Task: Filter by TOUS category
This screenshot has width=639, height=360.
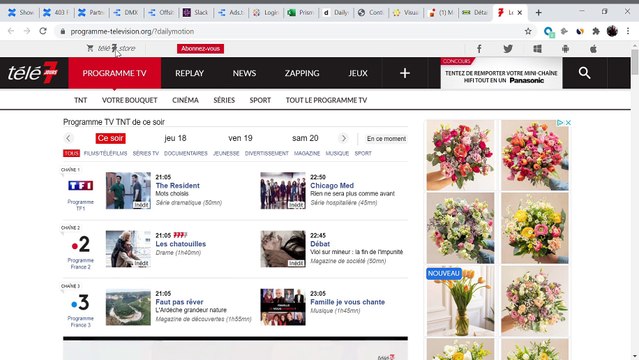Action: pyautogui.click(x=71, y=153)
